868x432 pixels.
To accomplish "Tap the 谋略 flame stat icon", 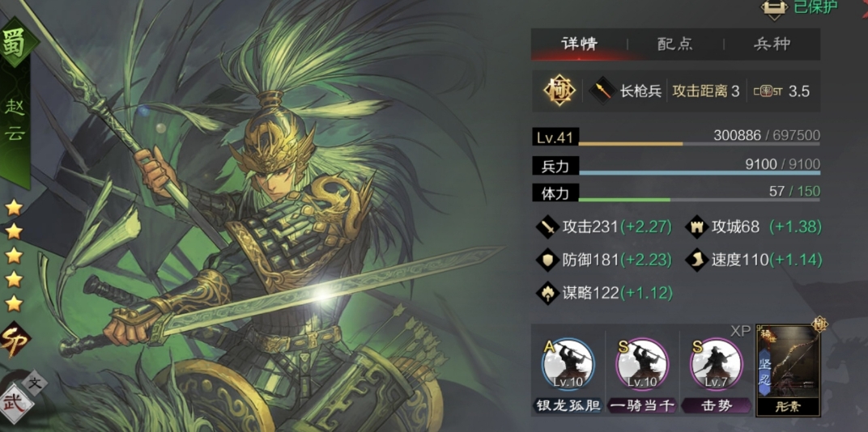I will pyautogui.click(x=548, y=293).
